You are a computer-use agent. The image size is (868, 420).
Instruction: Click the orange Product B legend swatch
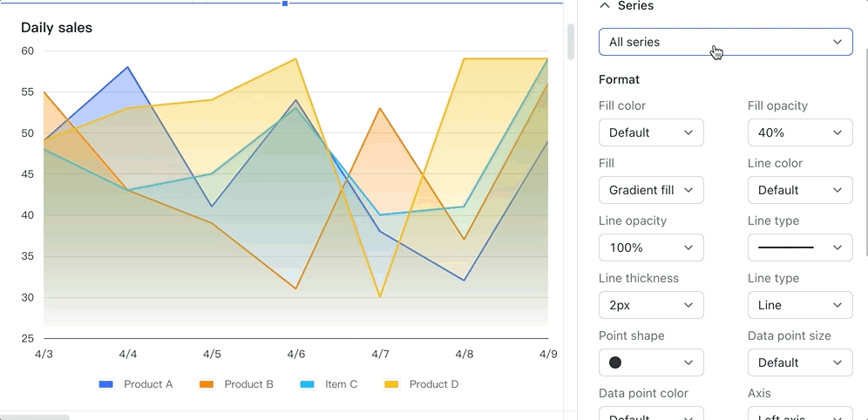(207, 384)
